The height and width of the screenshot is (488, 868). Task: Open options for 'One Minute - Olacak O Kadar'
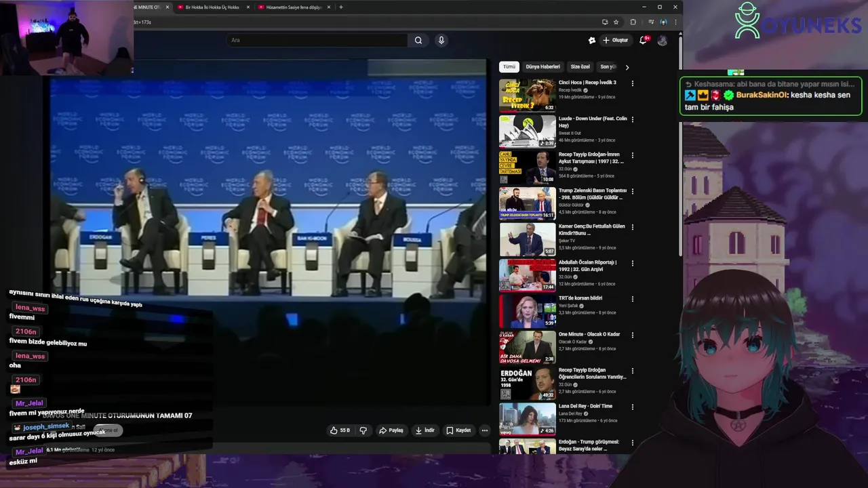coord(633,335)
